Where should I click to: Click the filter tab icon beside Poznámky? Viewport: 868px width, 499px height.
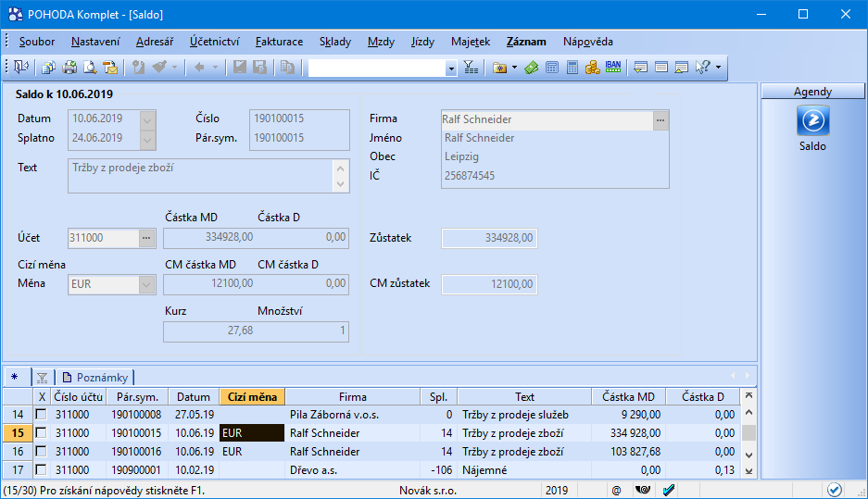tap(42, 378)
